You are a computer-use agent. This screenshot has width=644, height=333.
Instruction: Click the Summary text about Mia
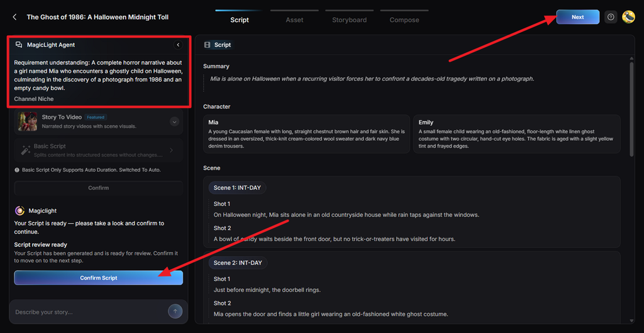pyautogui.click(x=372, y=79)
